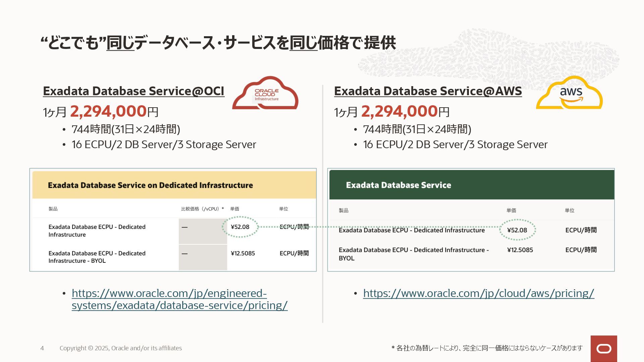Click the circled ¥52.08 price in OCI table

[x=240, y=227]
